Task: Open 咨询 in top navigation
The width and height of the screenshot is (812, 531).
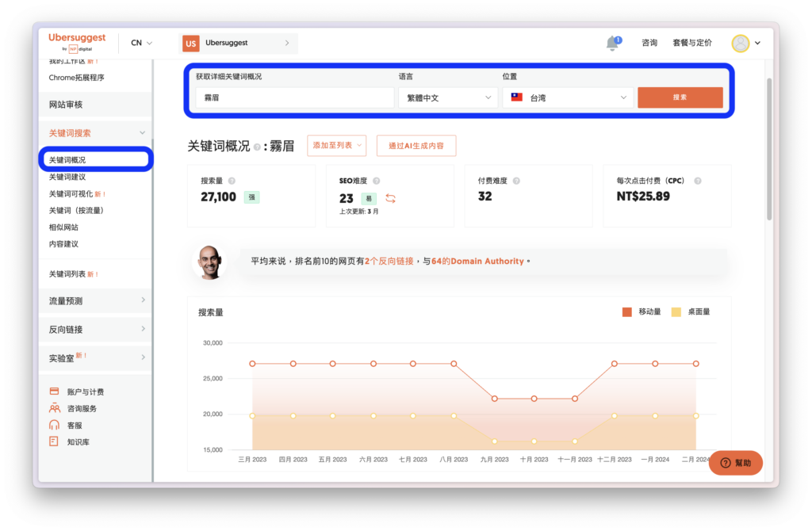Action: (x=649, y=43)
